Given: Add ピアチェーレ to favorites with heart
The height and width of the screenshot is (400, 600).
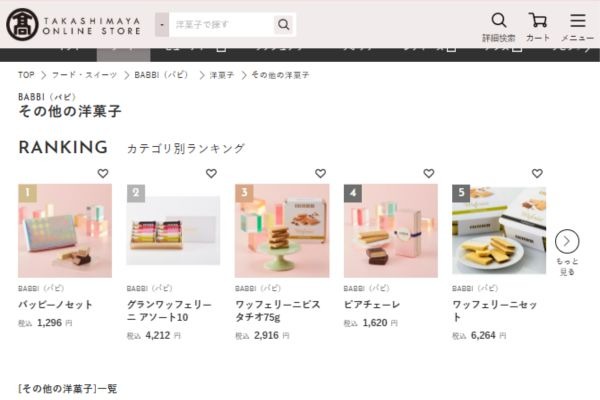Looking at the screenshot, I should (x=429, y=173).
